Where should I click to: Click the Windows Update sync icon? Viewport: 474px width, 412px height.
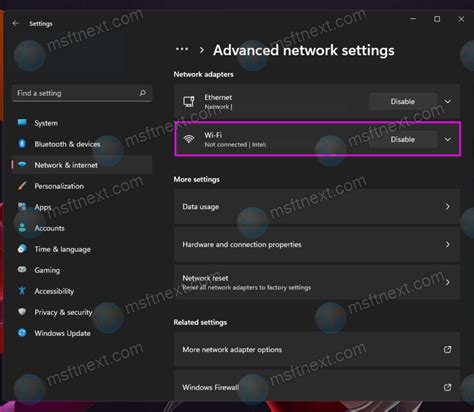pos(22,333)
